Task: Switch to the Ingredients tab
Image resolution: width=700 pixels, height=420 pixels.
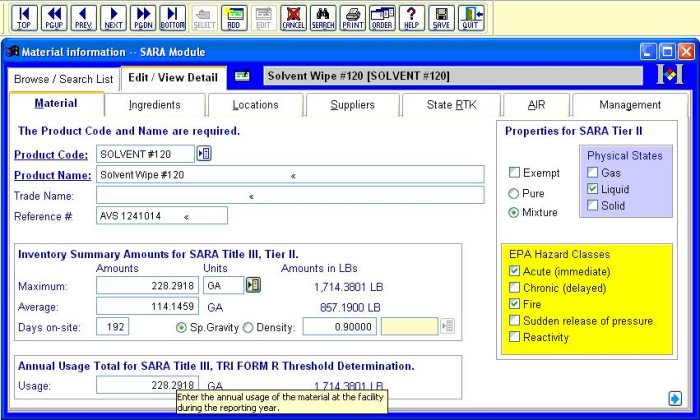Action: pyautogui.click(x=155, y=105)
